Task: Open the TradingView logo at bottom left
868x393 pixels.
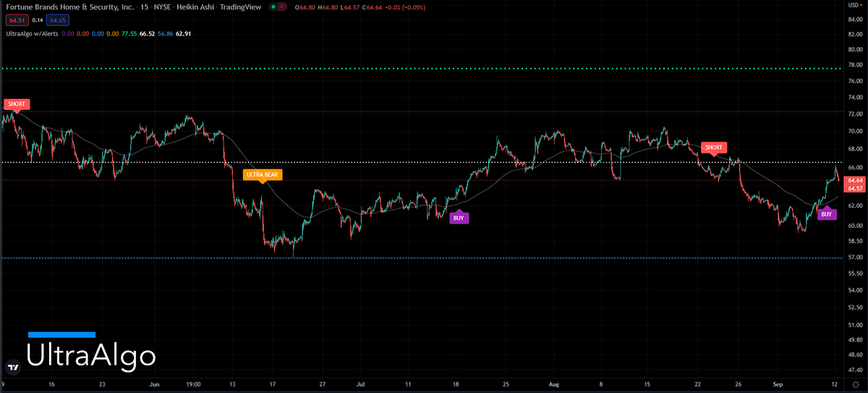Action: [x=12, y=366]
